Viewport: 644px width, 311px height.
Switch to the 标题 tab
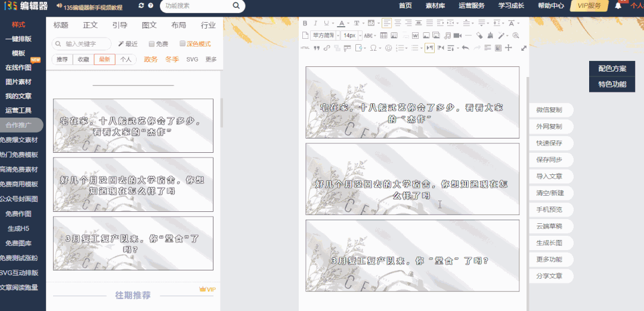[x=61, y=25]
